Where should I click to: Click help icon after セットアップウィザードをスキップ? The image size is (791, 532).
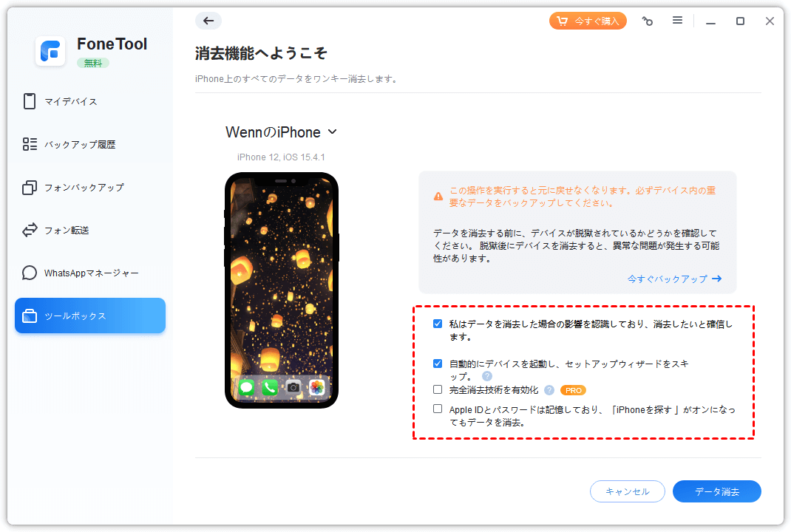[487, 376]
